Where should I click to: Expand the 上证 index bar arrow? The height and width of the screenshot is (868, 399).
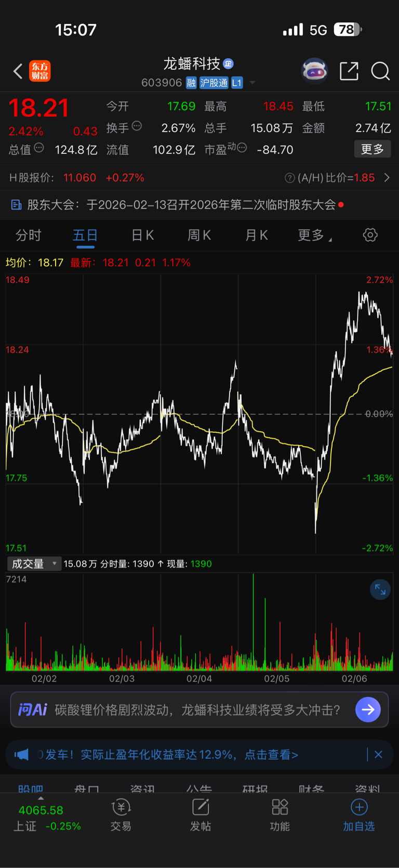point(41,798)
